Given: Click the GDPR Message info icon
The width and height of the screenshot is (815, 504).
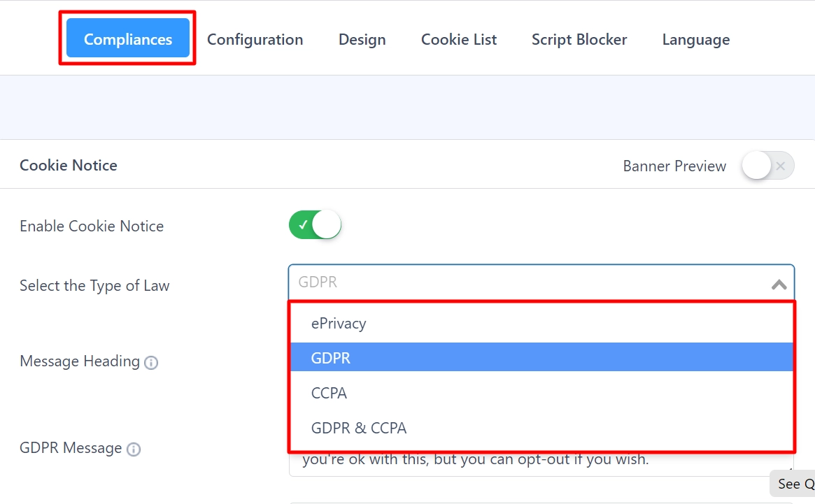Looking at the screenshot, I should tap(133, 449).
